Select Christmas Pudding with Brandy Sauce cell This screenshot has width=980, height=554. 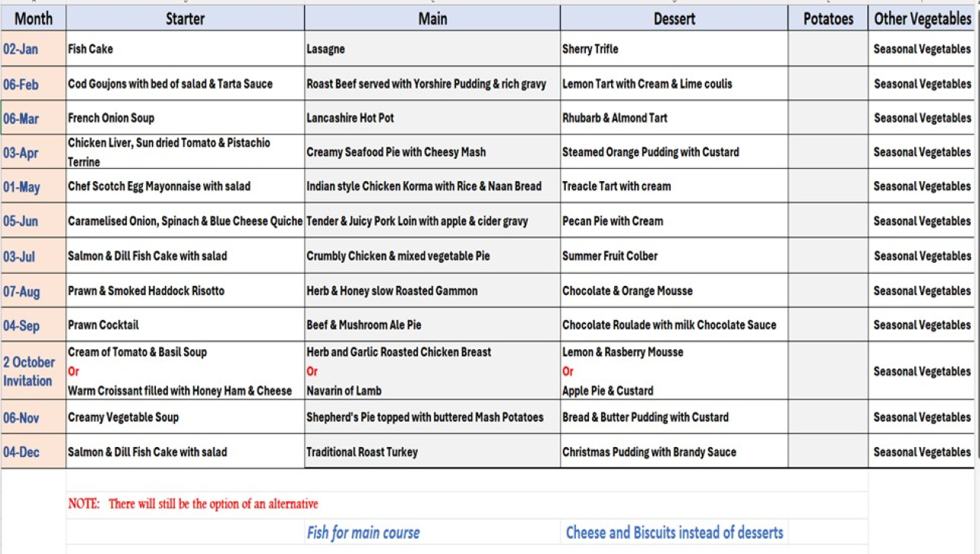pyautogui.click(x=649, y=452)
